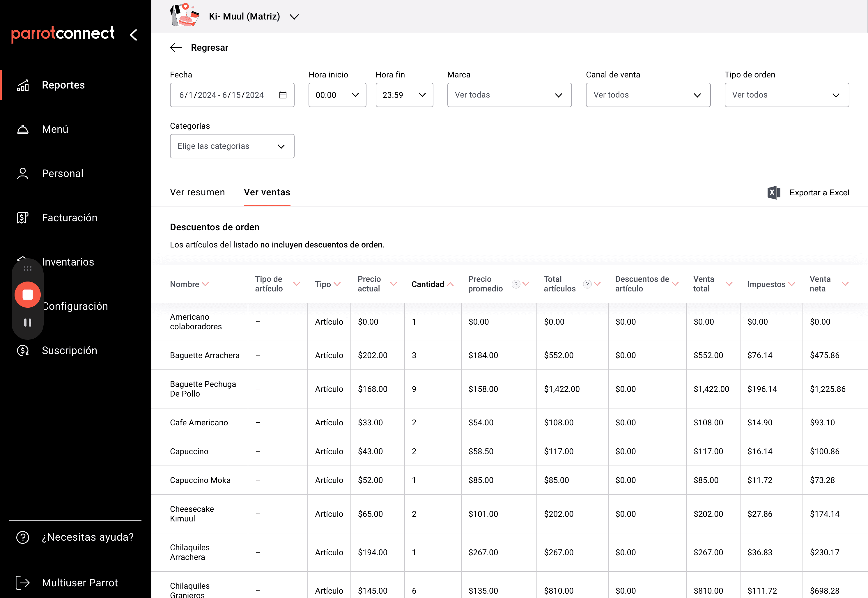Click the $184.00 precio promedio cell
Image resolution: width=868 pixels, height=598 pixels.
483,355
